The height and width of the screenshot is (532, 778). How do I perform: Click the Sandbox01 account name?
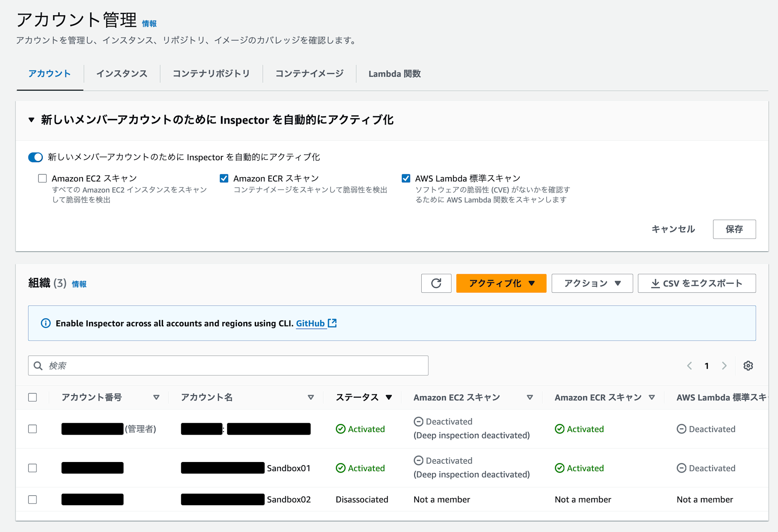(x=289, y=468)
